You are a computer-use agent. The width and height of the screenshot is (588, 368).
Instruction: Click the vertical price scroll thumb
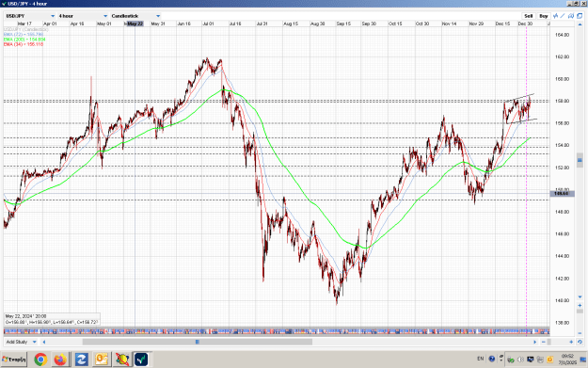(x=580, y=160)
